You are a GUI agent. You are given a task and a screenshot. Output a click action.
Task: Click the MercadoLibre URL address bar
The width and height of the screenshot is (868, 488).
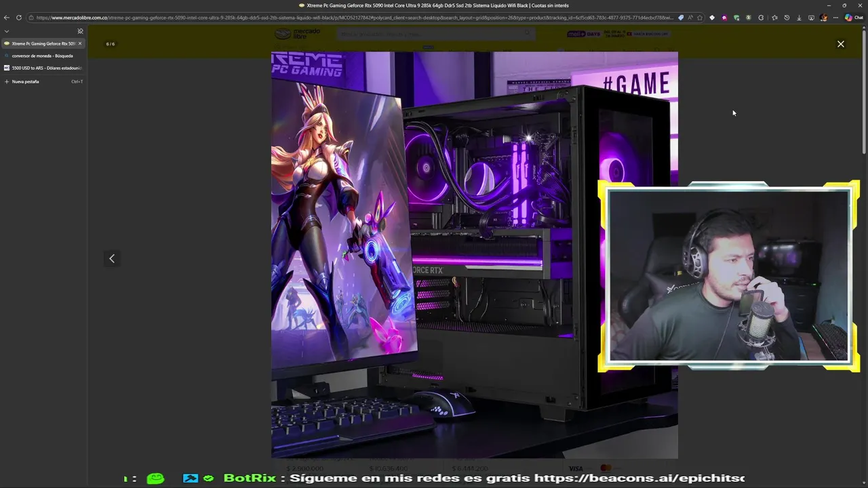click(355, 18)
